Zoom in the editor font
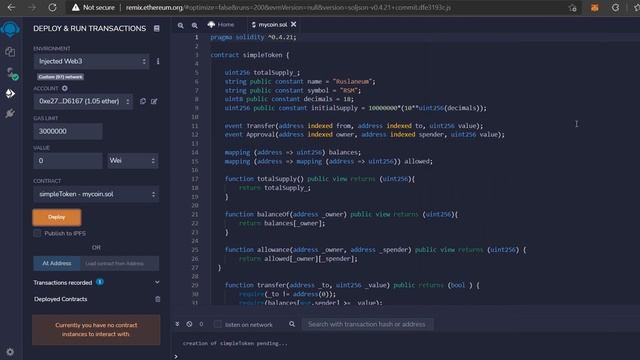Viewport: 640px width, 360px height. click(x=195, y=25)
